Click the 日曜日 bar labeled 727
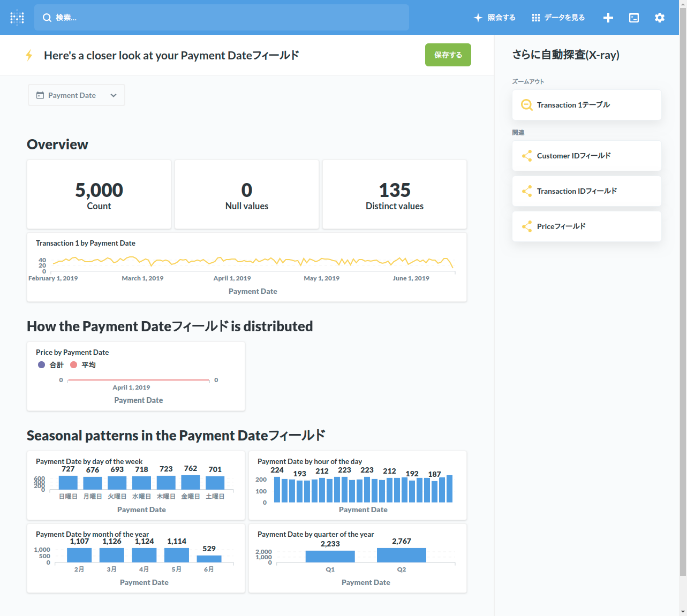The image size is (687, 616). coord(68,483)
